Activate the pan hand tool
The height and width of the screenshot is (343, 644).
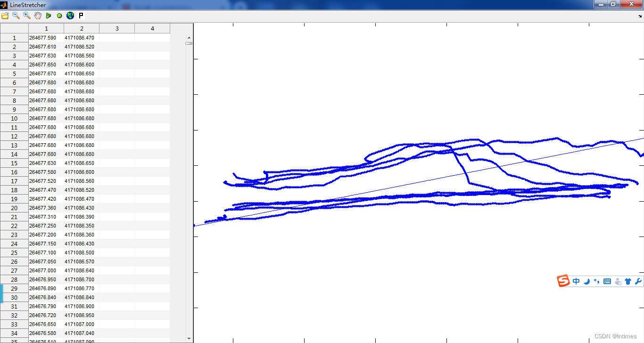click(37, 15)
